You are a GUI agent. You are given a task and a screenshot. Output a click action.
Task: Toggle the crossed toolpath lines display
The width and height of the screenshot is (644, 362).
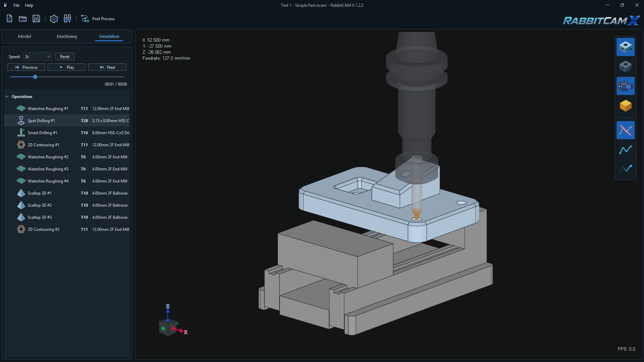[x=625, y=130]
